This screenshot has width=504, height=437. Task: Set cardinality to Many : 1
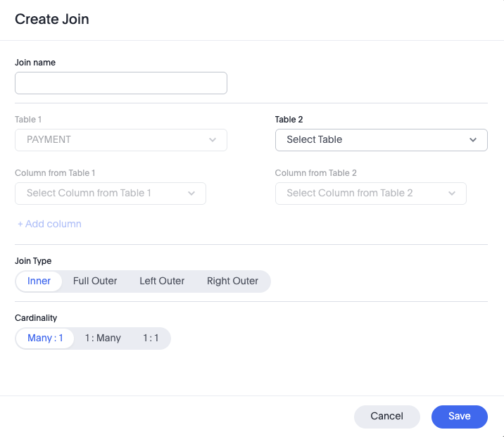(x=45, y=338)
